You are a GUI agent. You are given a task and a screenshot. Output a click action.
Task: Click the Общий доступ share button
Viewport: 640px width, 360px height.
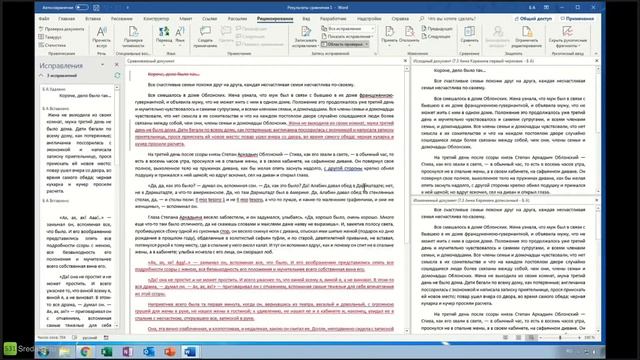[x=533, y=19]
